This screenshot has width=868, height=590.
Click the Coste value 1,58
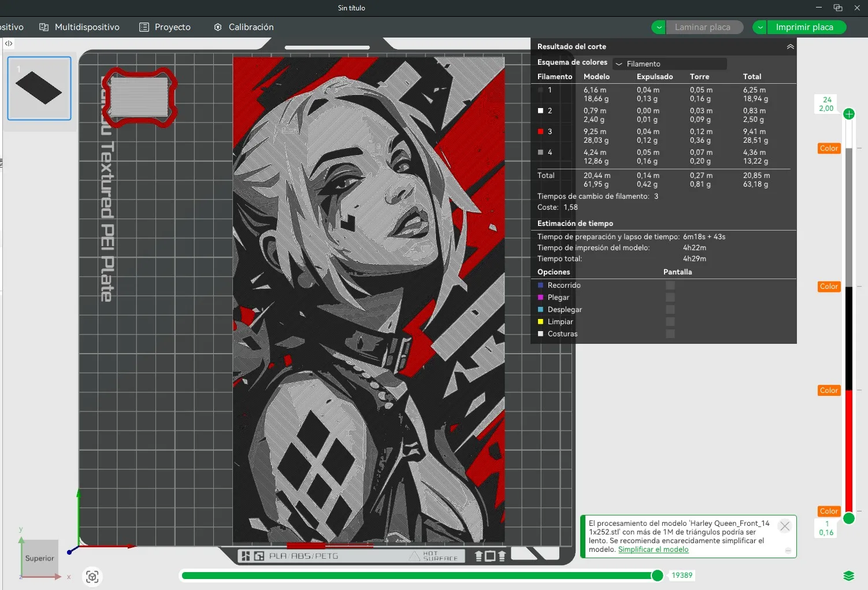point(570,207)
